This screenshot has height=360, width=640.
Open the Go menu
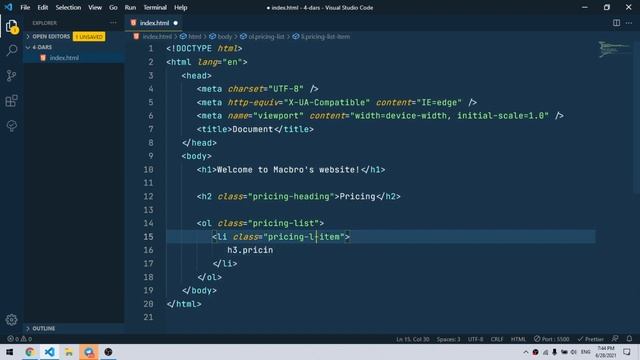(113, 7)
